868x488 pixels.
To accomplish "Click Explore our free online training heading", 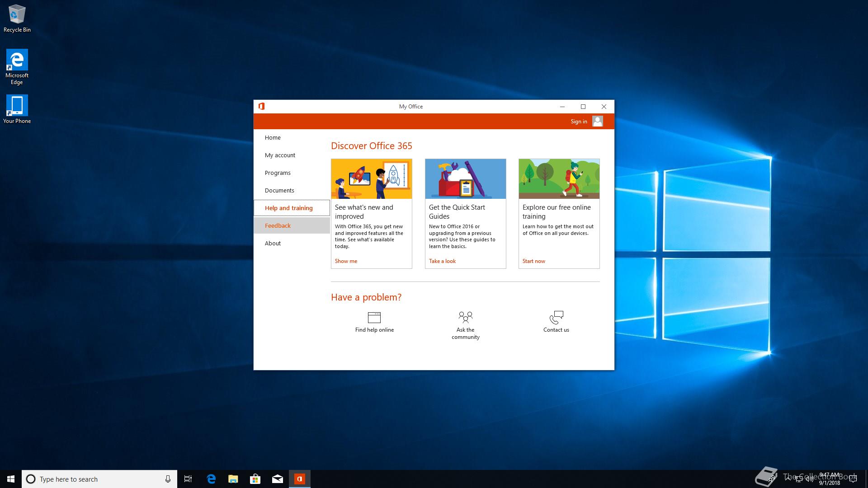I will point(557,211).
